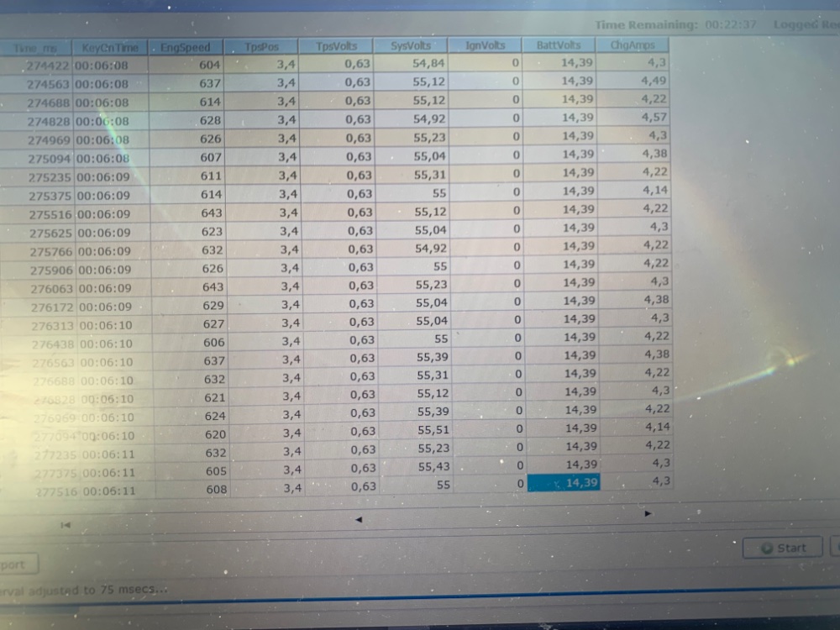
Task: Click TpsVolts 0,63 in row 277516
Action: coord(343,487)
